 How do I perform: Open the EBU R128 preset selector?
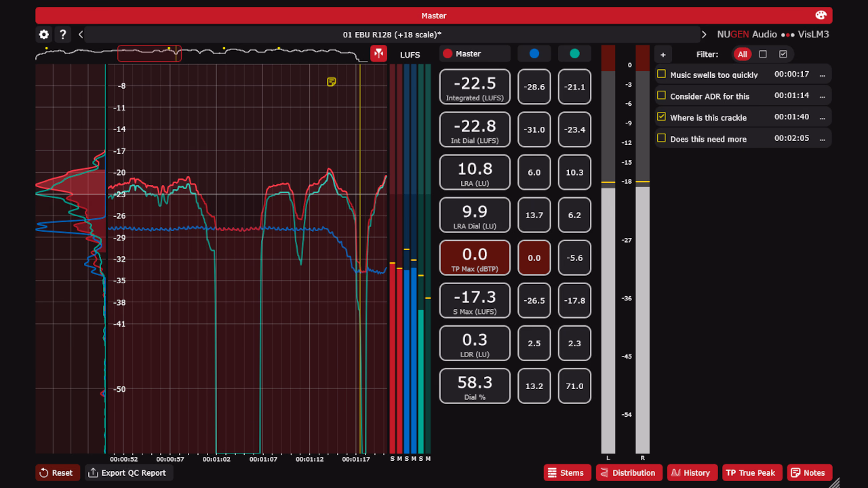[x=393, y=35]
